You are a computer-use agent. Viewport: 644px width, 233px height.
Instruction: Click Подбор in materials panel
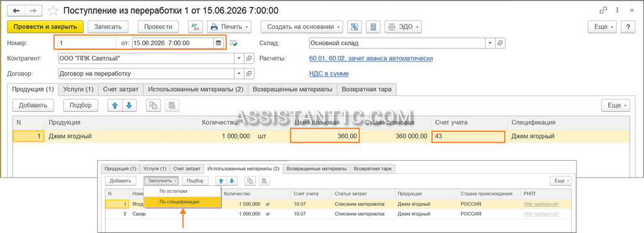pyautogui.click(x=196, y=180)
